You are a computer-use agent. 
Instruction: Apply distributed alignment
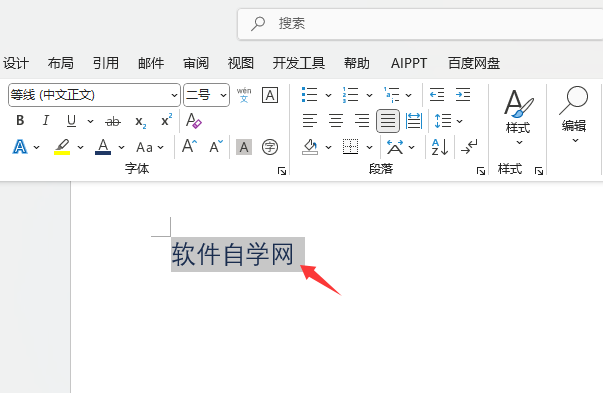pos(414,121)
